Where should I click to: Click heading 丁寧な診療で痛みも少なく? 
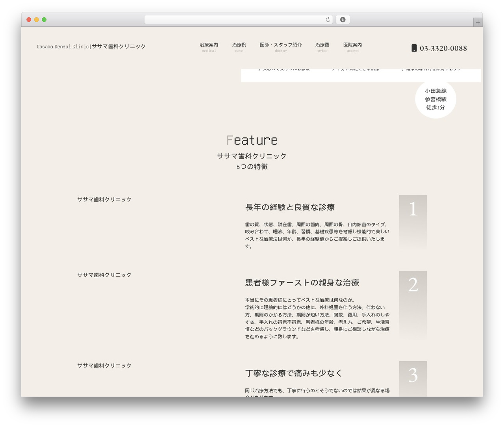pos(294,373)
